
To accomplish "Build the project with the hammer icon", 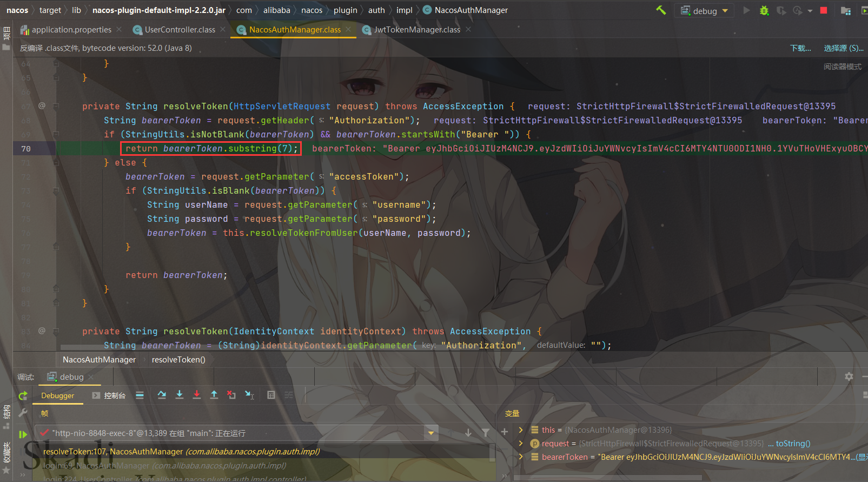I will (661, 10).
